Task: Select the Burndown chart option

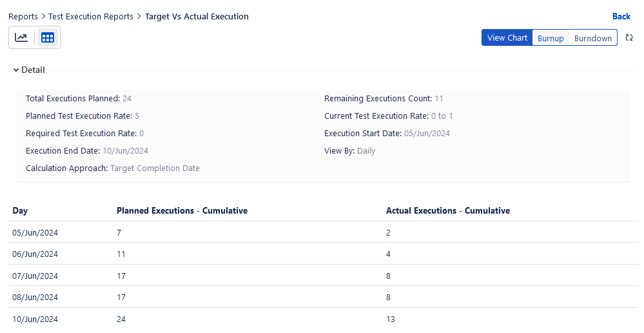Action: point(592,38)
